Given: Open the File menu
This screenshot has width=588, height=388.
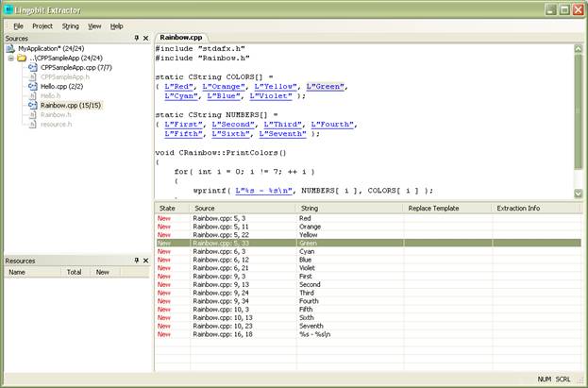Looking at the screenshot, I should coord(18,26).
